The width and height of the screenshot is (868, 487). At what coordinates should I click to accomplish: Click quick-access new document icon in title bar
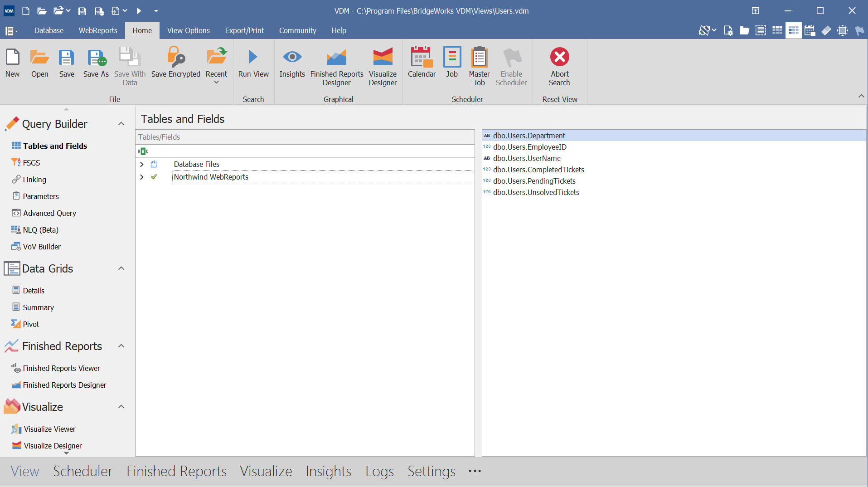tap(26, 11)
